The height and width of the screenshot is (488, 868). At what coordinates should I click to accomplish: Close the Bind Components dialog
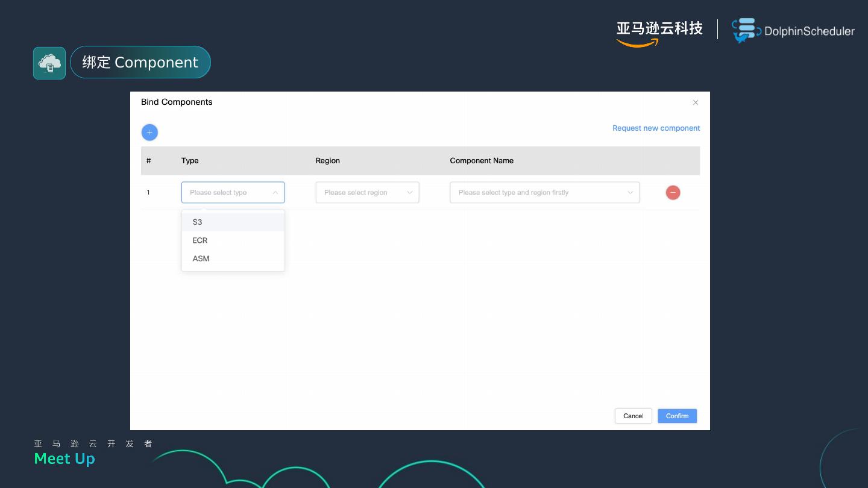click(696, 102)
